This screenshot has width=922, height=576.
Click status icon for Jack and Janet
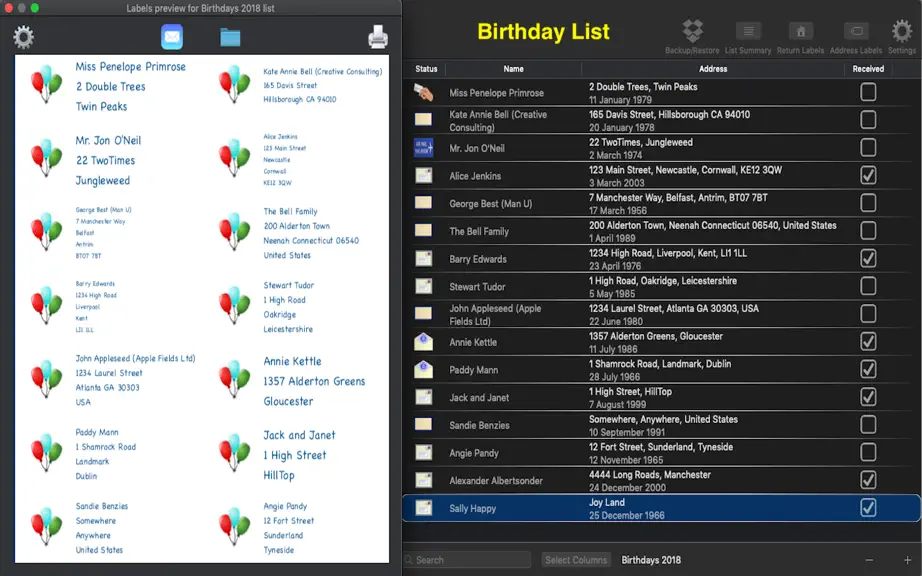pos(423,397)
